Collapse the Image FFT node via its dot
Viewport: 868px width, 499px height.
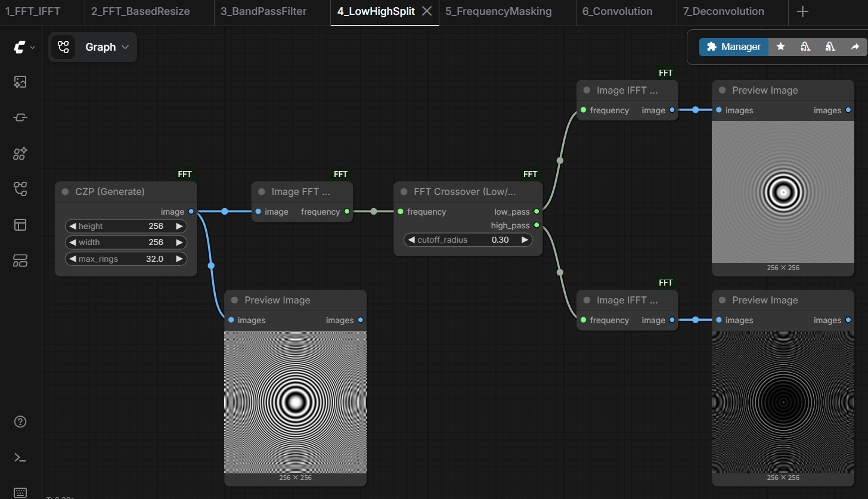click(x=262, y=192)
